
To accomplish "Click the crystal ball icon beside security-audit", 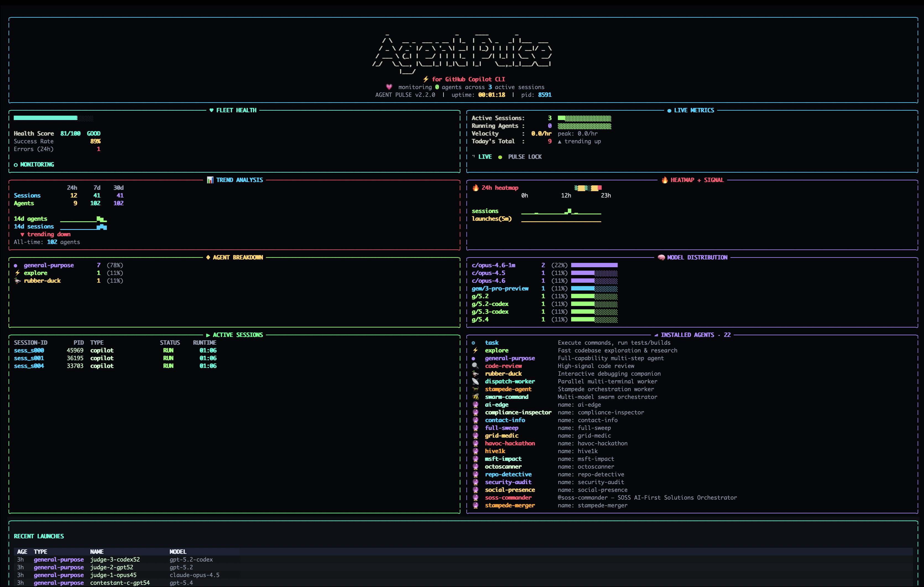I will (x=475, y=482).
